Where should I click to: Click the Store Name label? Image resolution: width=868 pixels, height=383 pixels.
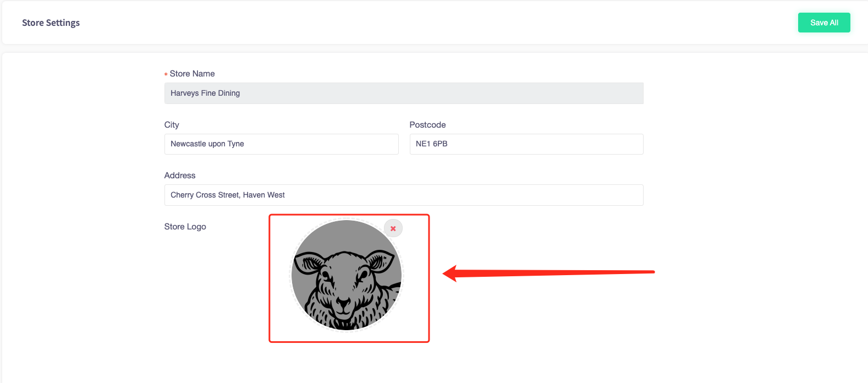click(192, 74)
